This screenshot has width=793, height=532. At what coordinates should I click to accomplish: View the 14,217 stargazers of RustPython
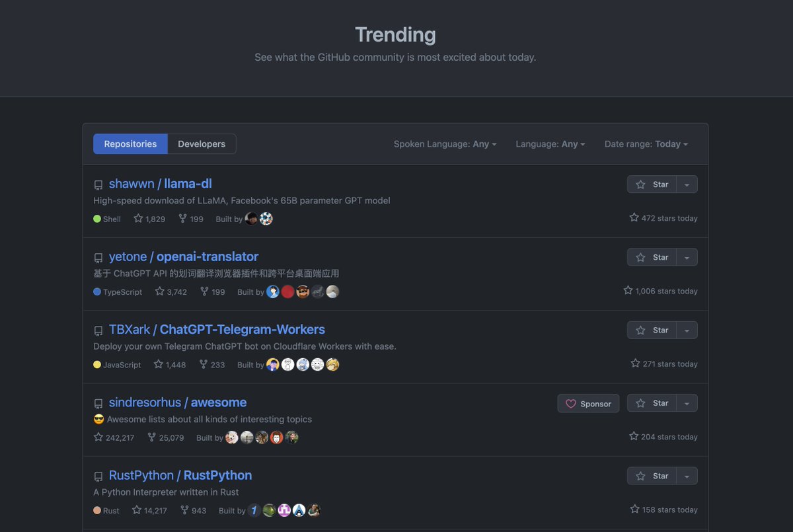149,510
